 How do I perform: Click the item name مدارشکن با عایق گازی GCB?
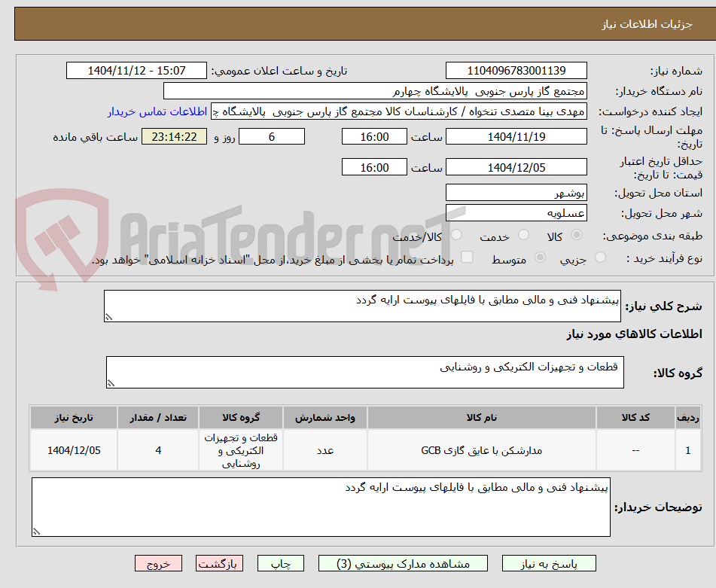click(x=482, y=450)
